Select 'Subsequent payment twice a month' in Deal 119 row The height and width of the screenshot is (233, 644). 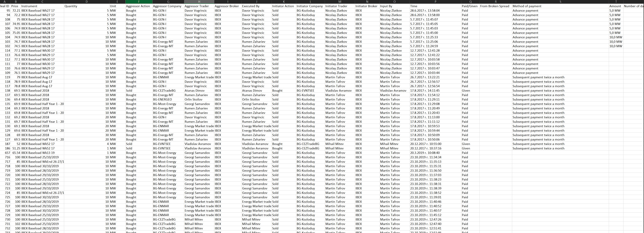560,77
